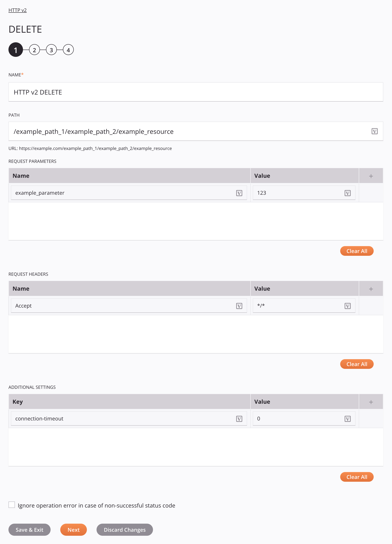392x544 pixels.
Task: Click Clear All in ADDITIONAL SETTINGS section
Action: tap(357, 477)
